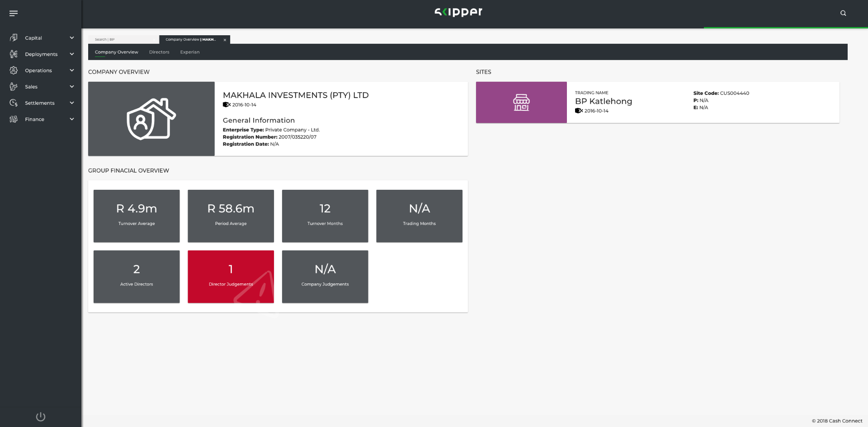Click the MAKHALA INVESTMENTS (PTY) LTD title

point(296,95)
